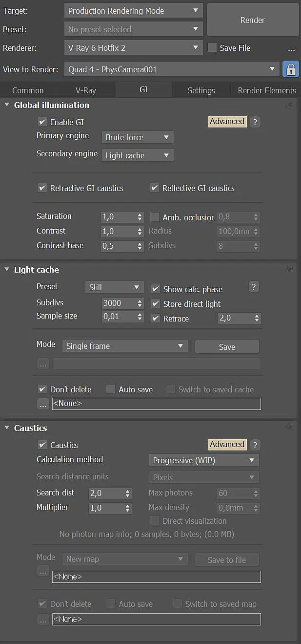301x644 pixels.
Task: Open the Light cache help question mark
Action: tap(254, 287)
